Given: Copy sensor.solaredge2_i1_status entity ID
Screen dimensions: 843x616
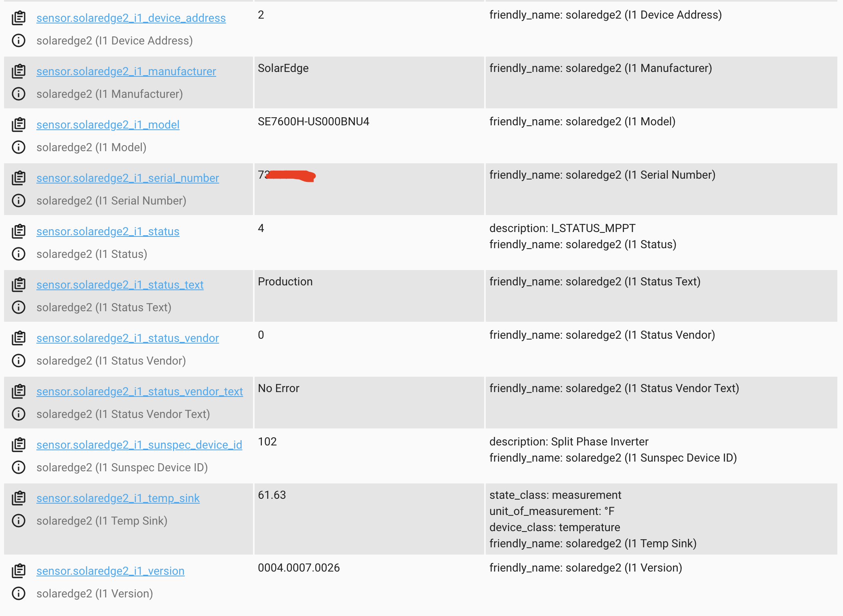Looking at the screenshot, I should (x=19, y=231).
